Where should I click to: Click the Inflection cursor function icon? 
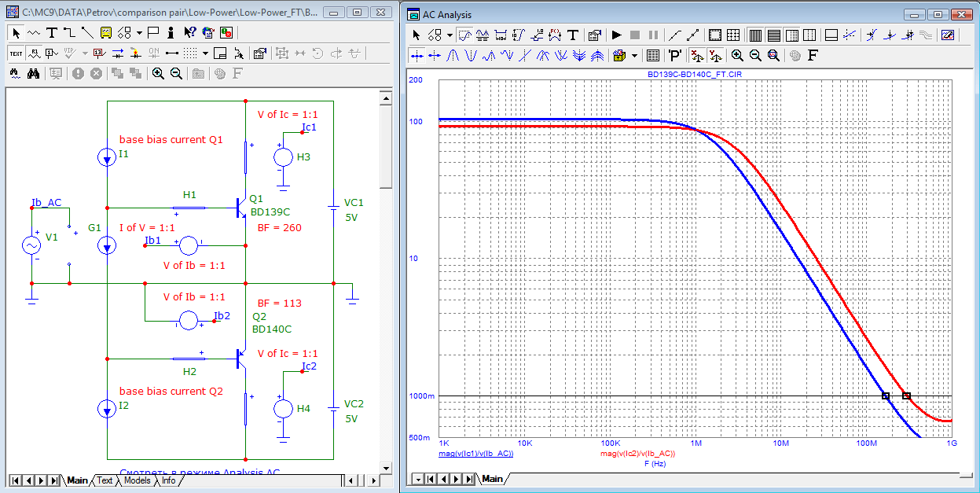tap(525, 55)
